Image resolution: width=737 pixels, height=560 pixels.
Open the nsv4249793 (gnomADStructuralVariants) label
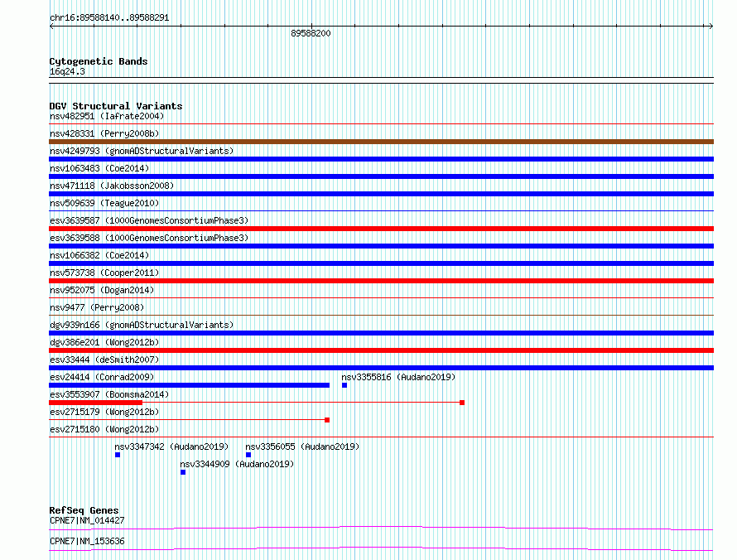coord(142,151)
